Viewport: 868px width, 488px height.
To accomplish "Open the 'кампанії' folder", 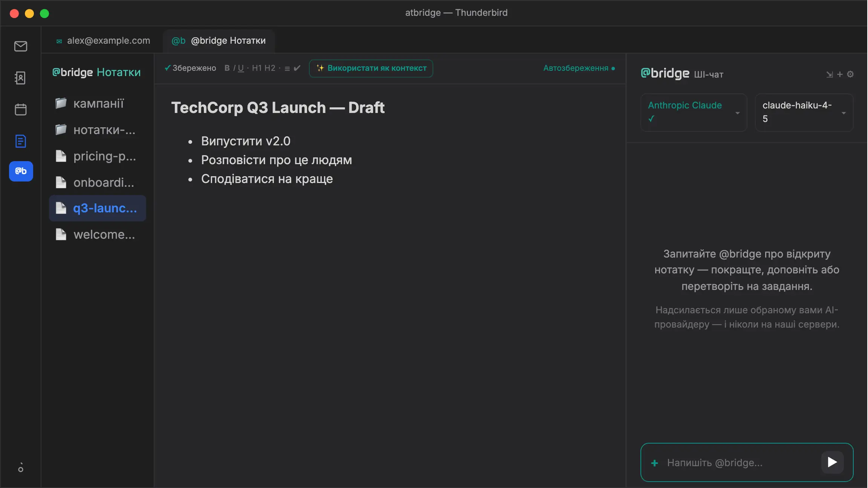I will 98,103.
